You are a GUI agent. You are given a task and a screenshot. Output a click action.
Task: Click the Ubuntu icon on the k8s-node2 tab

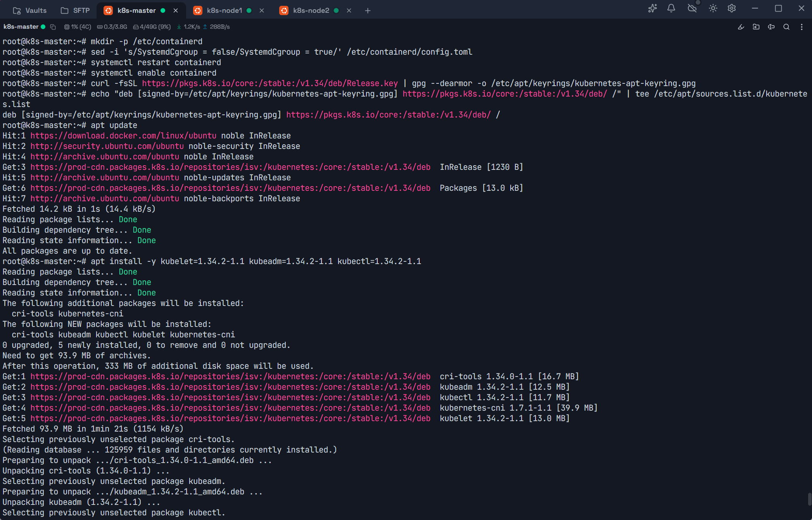click(284, 10)
